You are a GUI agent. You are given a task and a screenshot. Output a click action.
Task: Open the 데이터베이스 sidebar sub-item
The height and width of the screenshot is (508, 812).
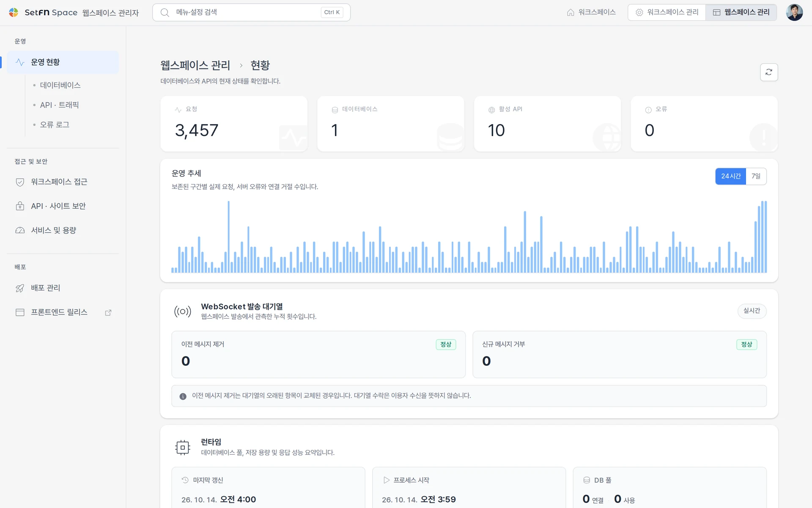60,85
